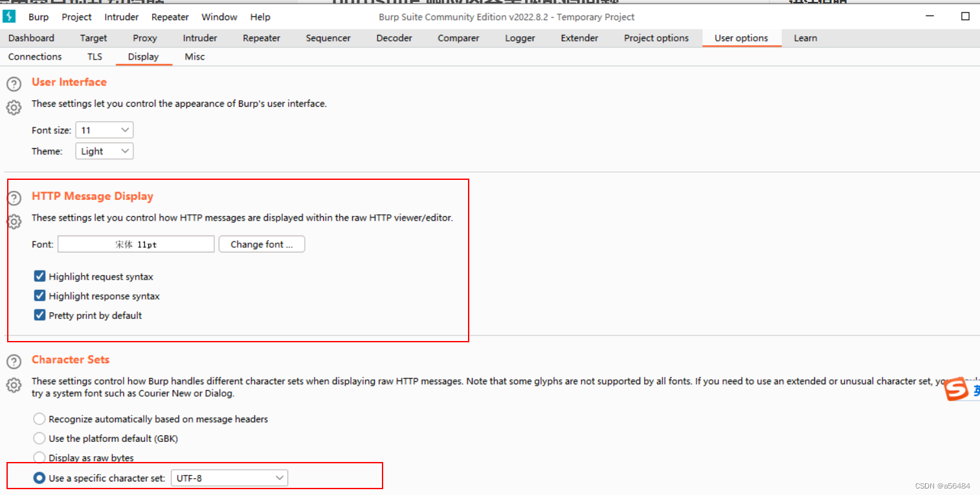980x495 pixels.
Task: Switch to the Connections sub-tab
Action: (x=35, y=57)
